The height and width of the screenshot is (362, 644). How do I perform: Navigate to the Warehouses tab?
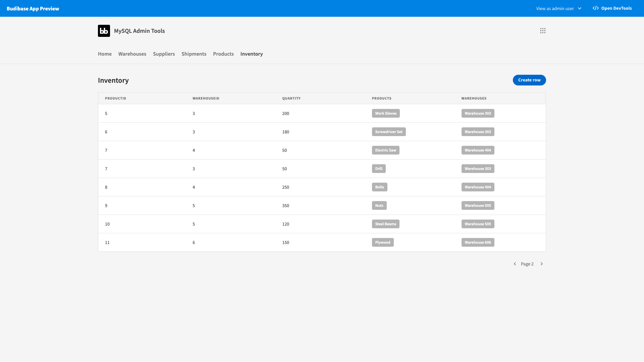pos(132,54)
